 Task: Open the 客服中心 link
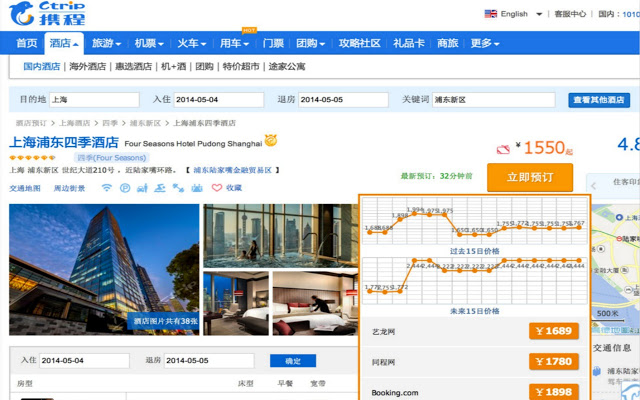tap(570, 14)
